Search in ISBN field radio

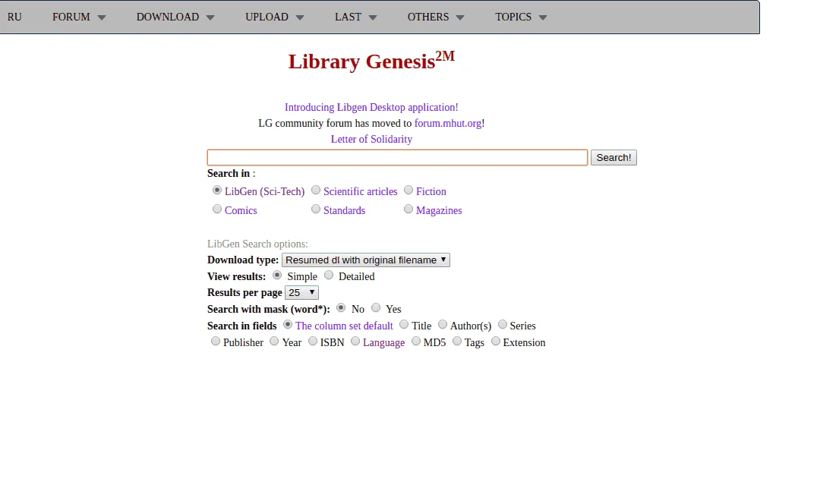coord(313,341)
